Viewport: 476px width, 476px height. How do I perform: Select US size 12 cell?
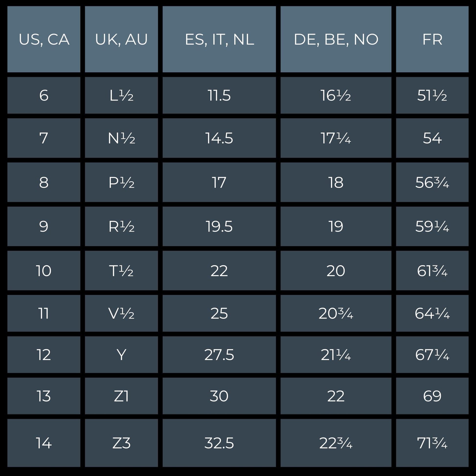click(x=44, y=355)
